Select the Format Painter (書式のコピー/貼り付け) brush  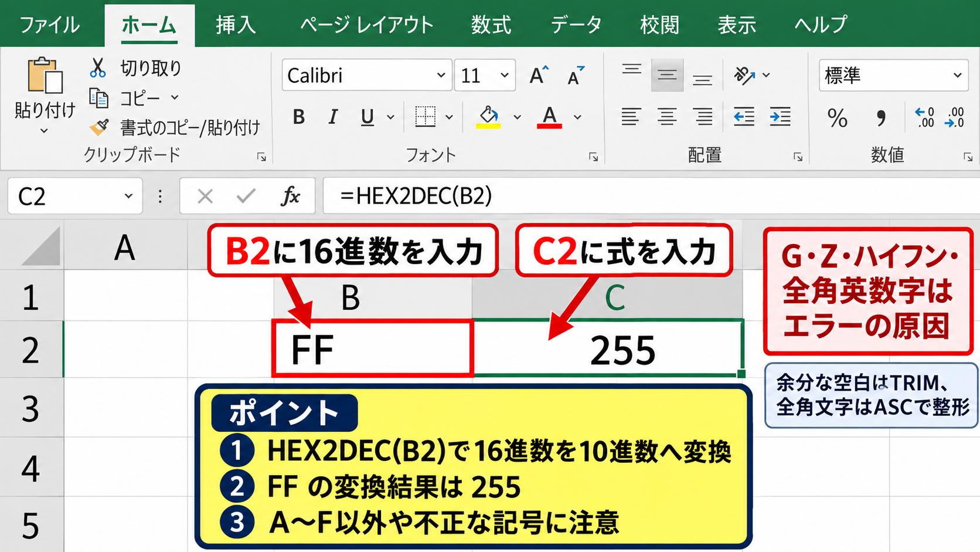click(x=99, y=126)
